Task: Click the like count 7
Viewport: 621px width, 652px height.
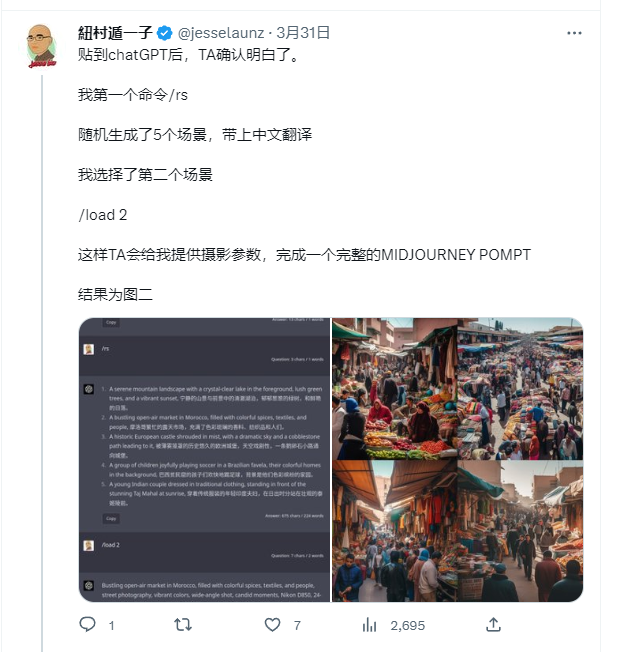Action: [297, 625]
